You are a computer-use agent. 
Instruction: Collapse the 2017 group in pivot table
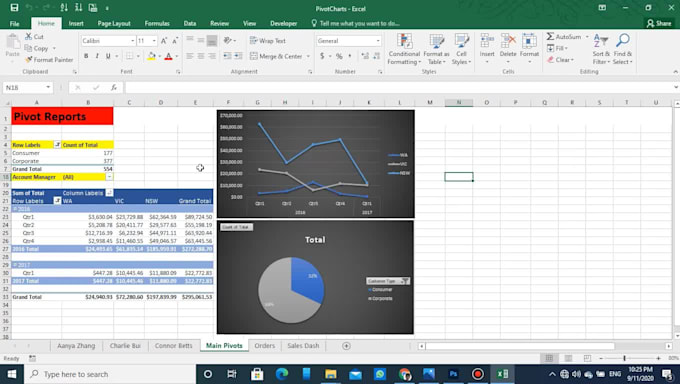(x=15, y=265)
